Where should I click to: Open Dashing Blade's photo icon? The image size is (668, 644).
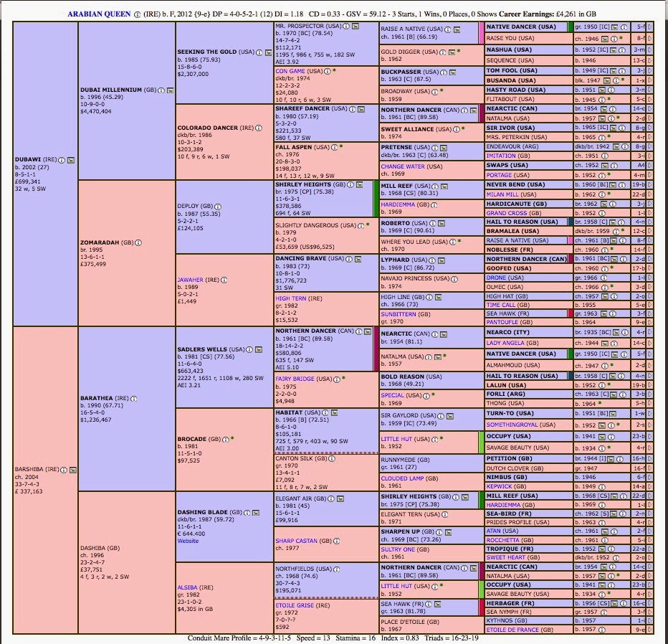[256, 513]
